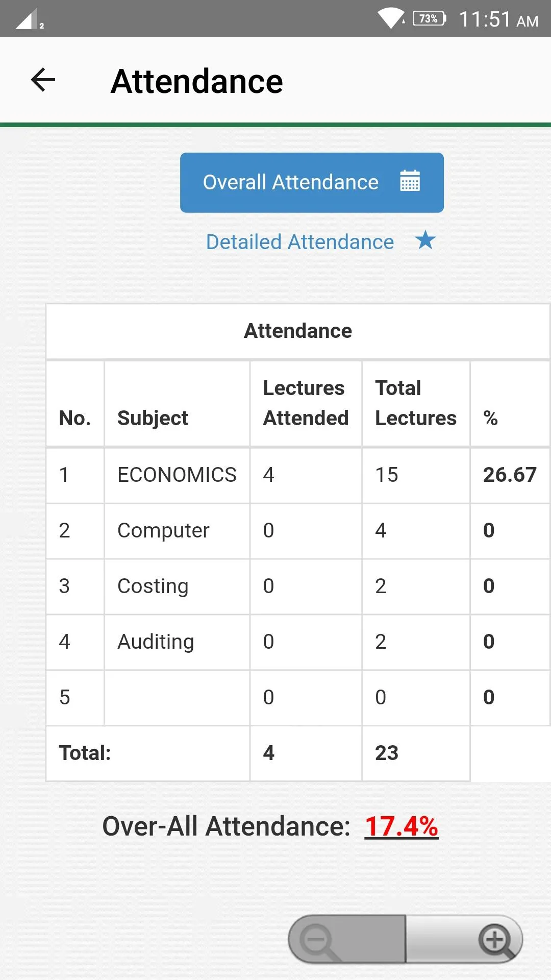Viewport: 551px width, 980px height.
Task: Tap the Lectures Attended column header
Action: (x=306, y=403)
